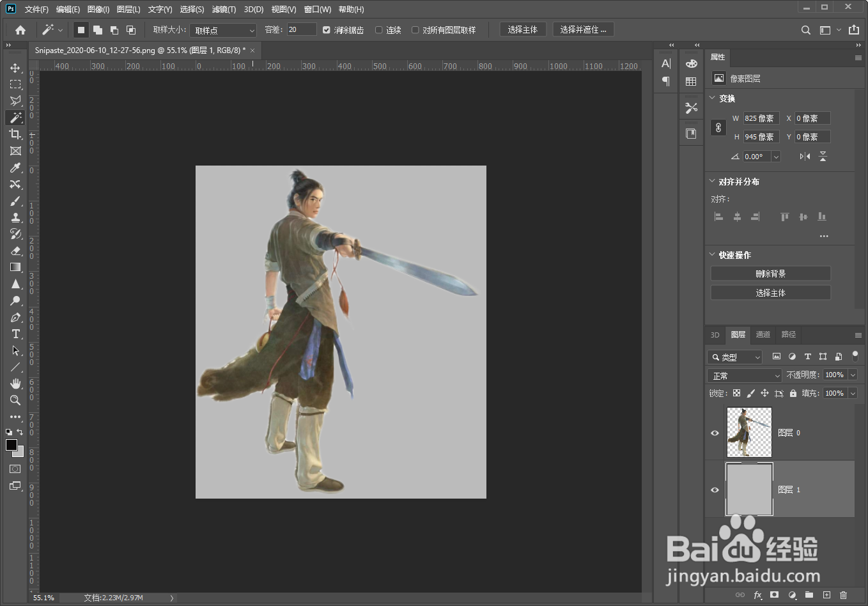Select the Move tool

pos(15,68)
